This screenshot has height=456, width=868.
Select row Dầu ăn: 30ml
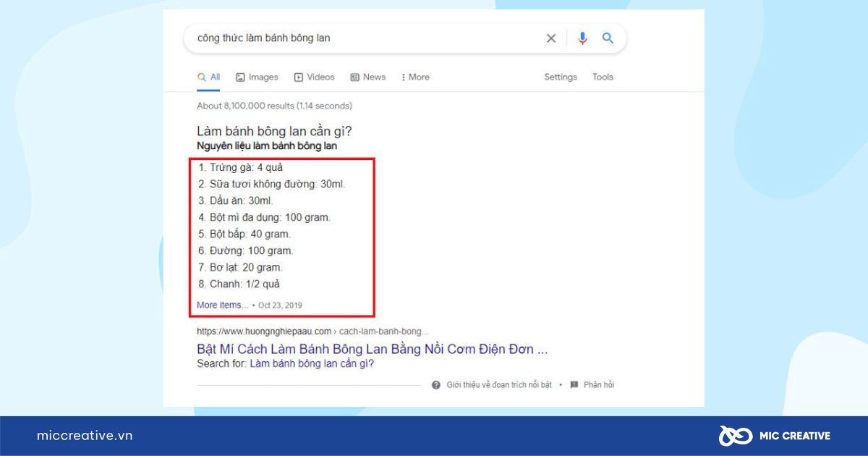pos(236,200)
